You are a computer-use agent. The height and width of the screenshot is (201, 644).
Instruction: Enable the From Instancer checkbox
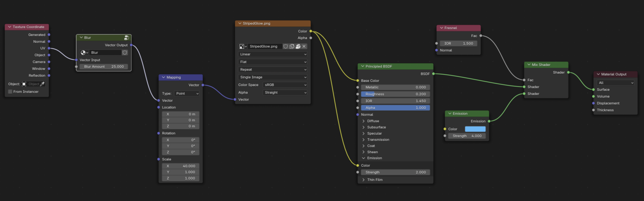[11, 91]
